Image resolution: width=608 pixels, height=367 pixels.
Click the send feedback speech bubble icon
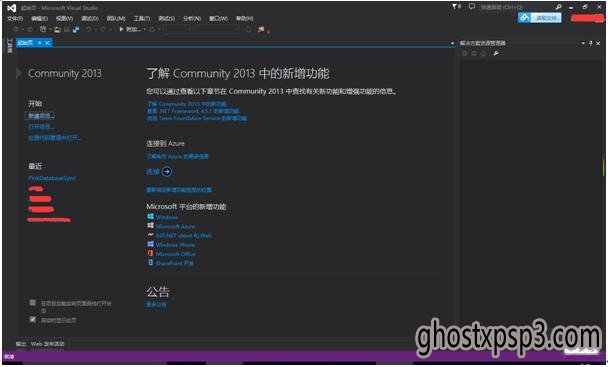click(472, 7)
